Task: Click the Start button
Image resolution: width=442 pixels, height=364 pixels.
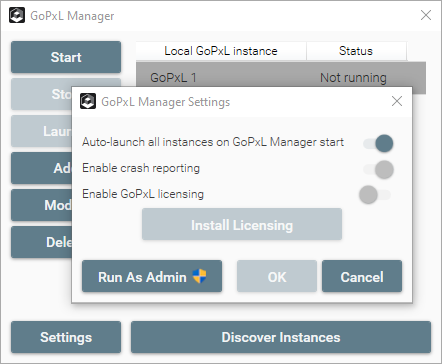Action: tap(66, 57)
